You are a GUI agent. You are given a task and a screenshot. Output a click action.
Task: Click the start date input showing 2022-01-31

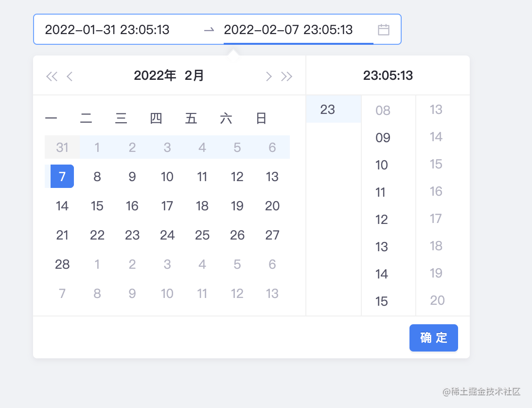coord(107,30)
